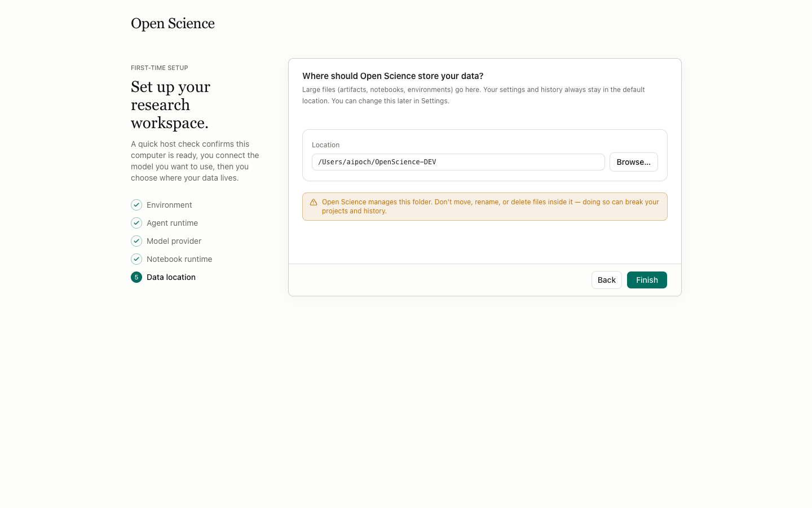812x508 pixels.
Task: Select the Agent runtime setup step
Action: click(172, 223)
